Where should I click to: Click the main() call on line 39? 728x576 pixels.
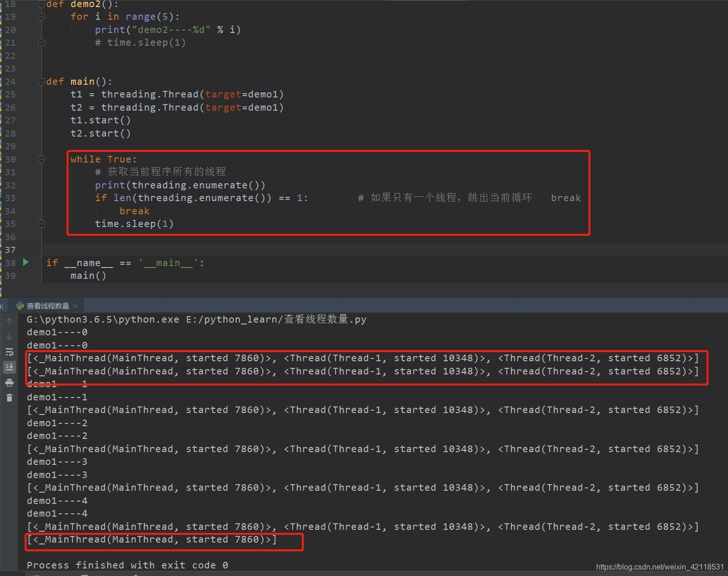pos(88,276)
